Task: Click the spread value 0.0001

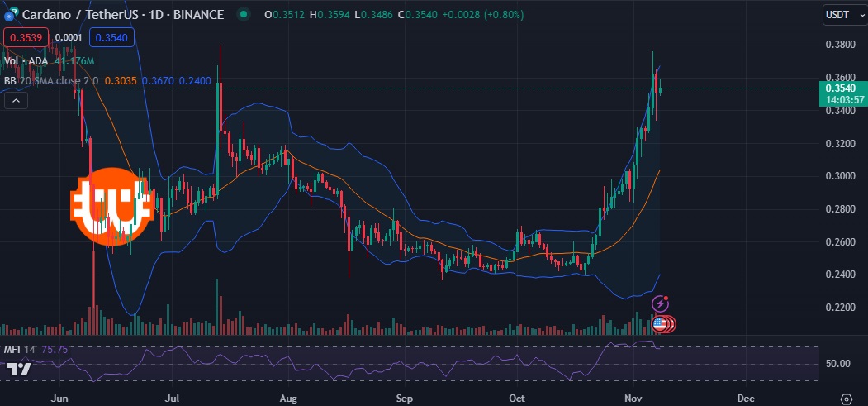Action: pyautogui.click(x=68, y=38)
